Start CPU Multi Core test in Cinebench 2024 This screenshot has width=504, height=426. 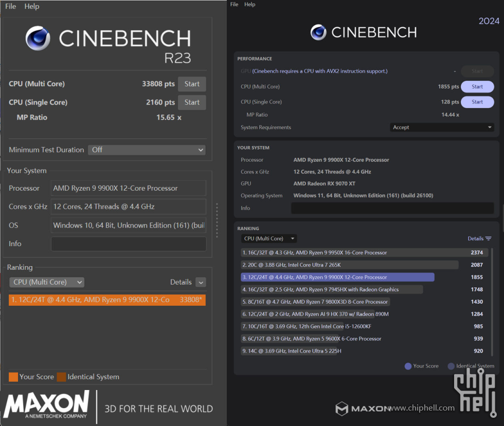coord(477,86)
